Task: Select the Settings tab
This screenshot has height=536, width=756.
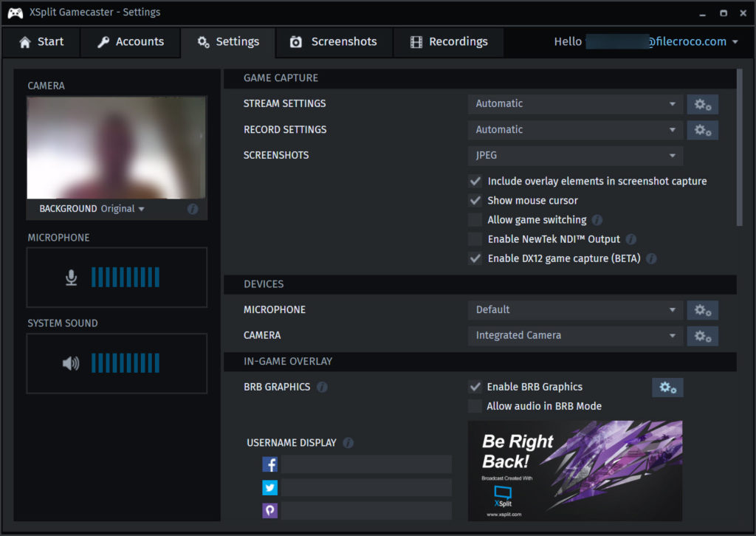Action: pyautogui.click(x=228, y=42)
